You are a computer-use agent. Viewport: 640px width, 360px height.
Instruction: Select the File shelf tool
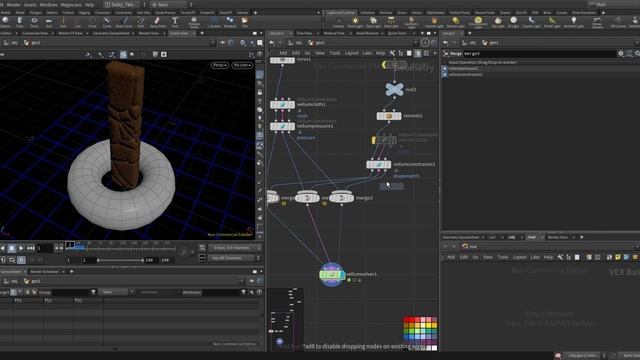(244, 22)
